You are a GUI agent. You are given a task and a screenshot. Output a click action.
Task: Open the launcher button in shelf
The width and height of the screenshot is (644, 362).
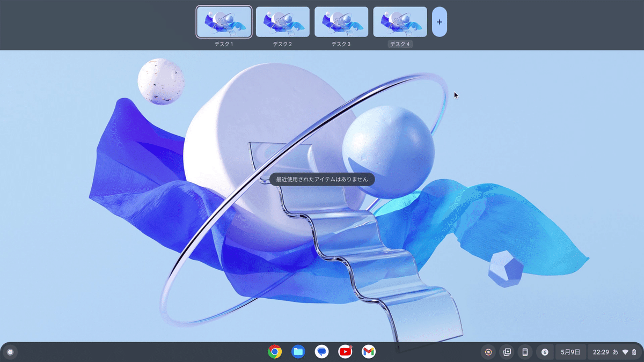[x=10, y=352]
